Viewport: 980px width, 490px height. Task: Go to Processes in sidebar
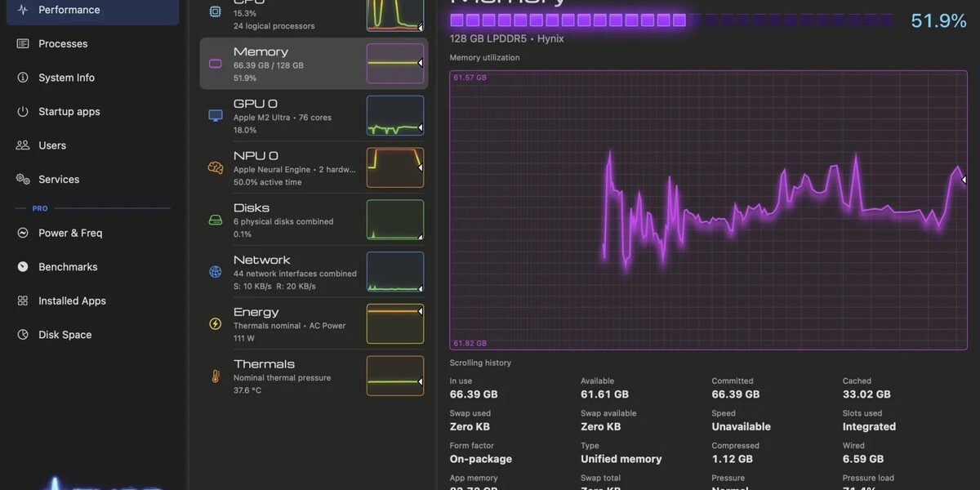click(63, 43)
